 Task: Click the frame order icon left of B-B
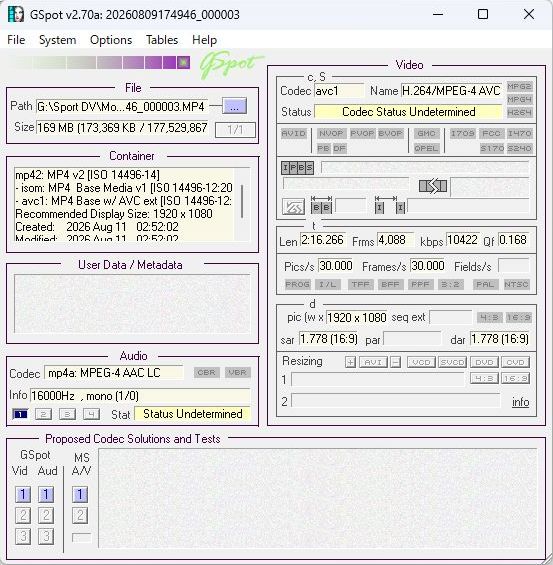(293, 207)
